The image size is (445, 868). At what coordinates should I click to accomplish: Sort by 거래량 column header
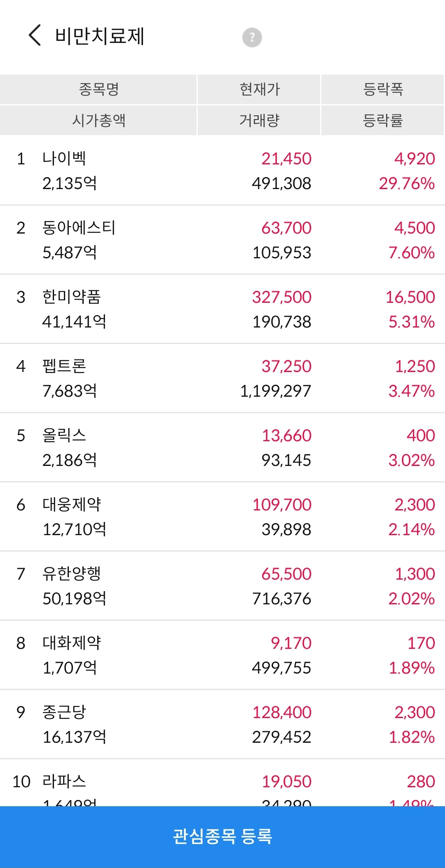[259, 120]
